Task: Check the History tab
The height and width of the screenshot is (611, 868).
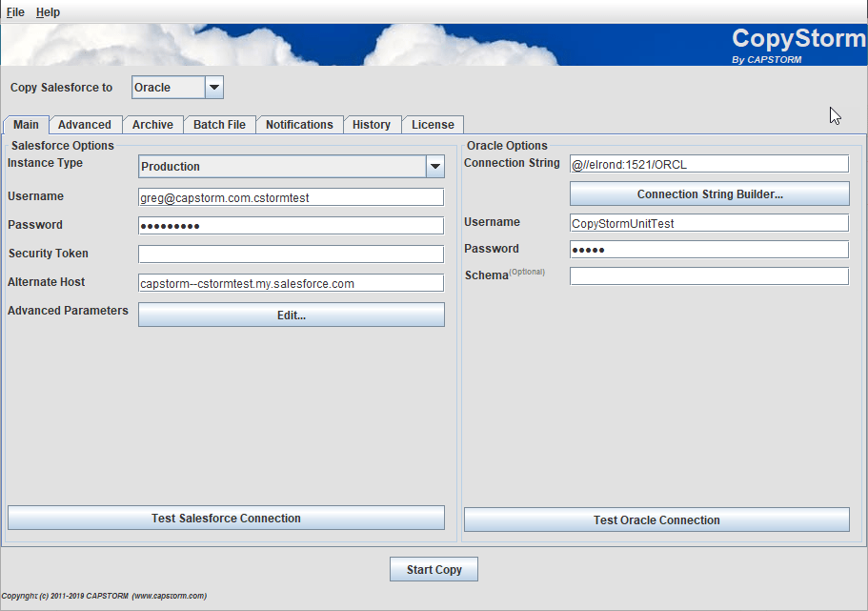Action: (372, 124)
